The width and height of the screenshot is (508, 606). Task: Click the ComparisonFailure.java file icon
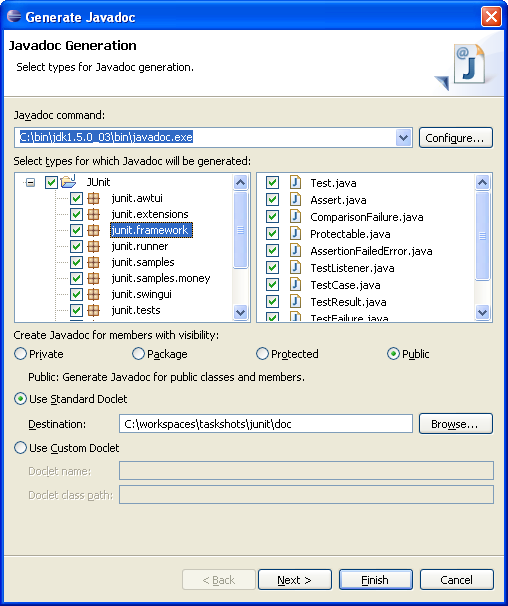tap(295, 216)
